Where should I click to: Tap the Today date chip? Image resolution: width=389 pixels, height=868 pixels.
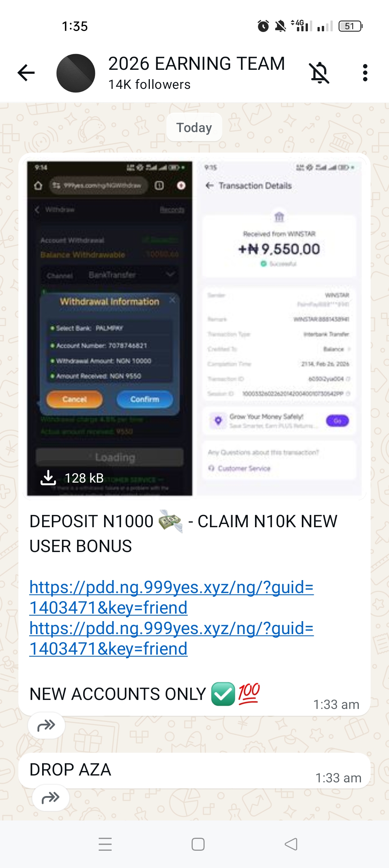194,127
